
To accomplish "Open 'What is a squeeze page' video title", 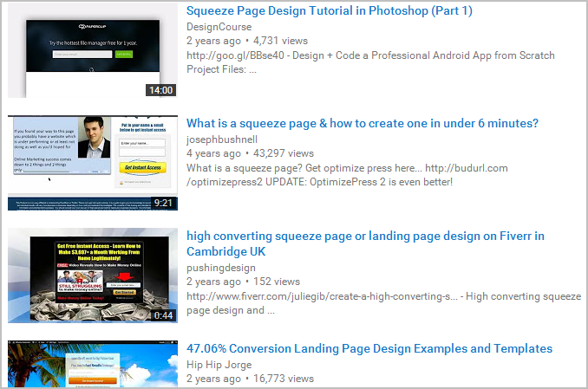I will (x=363, y=123).
